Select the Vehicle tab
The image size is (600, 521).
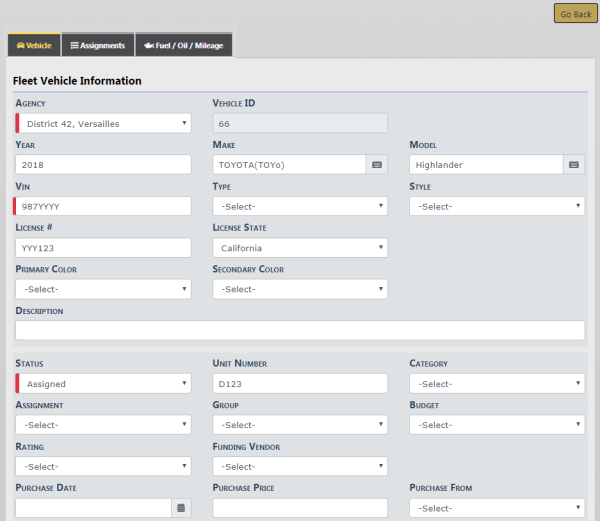tap(34, 45)
